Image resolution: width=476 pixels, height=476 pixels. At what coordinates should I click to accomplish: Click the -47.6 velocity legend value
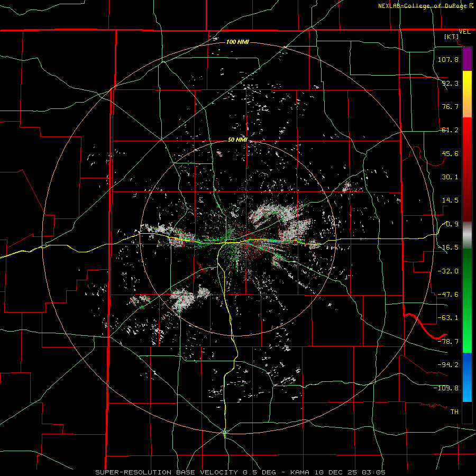tap(448, 295)
